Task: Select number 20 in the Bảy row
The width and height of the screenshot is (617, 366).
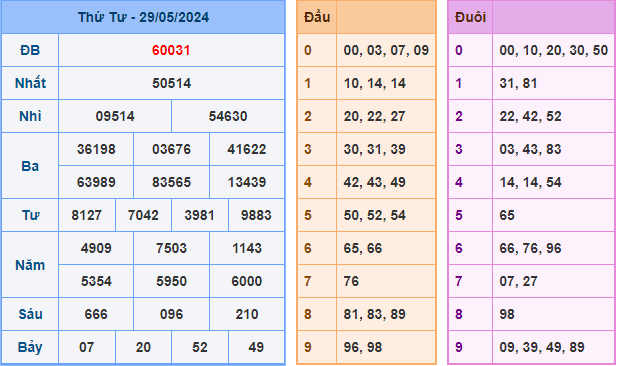Action: pyautogui.click(x=143, y=348)
